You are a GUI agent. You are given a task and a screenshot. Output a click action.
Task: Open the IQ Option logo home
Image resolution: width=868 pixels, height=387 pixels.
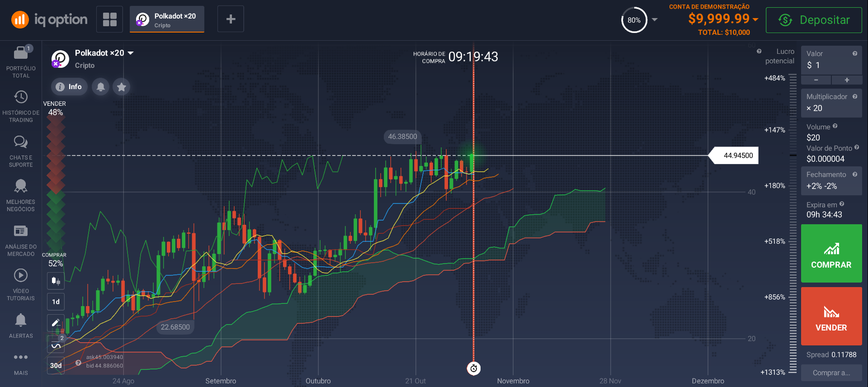[x=49, y=19]
